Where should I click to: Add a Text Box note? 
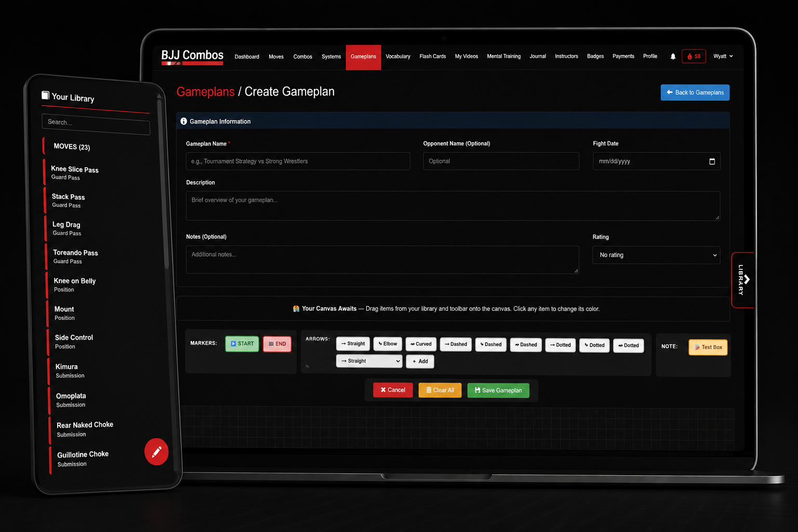click(x=708, y=347)
